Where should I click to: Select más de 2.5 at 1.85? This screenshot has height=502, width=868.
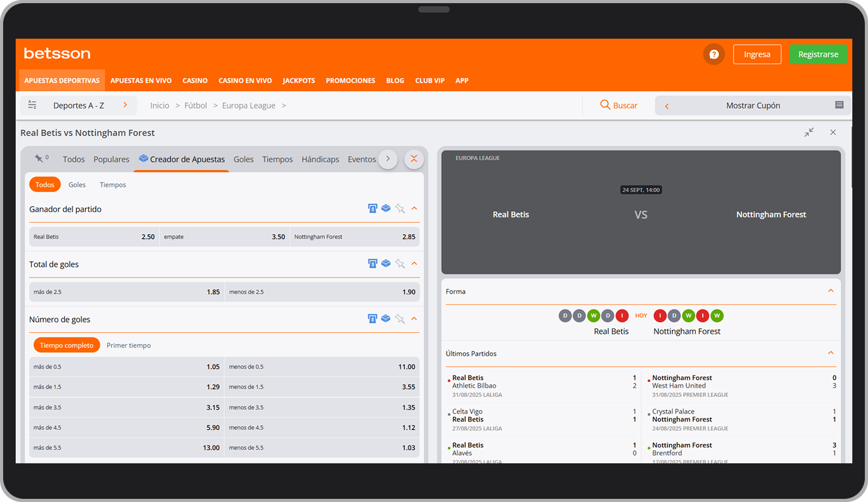pyautogui.click(x=127, y=292)
